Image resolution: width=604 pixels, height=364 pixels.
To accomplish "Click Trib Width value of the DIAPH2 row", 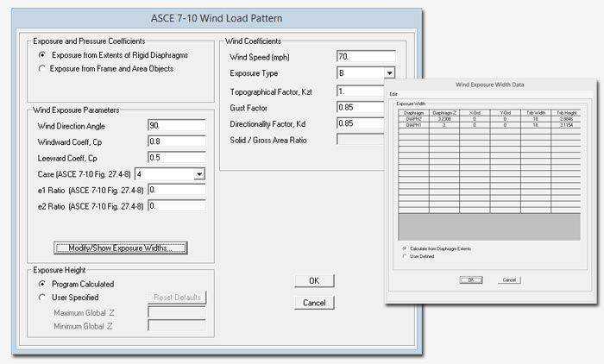I will [536, 119].
